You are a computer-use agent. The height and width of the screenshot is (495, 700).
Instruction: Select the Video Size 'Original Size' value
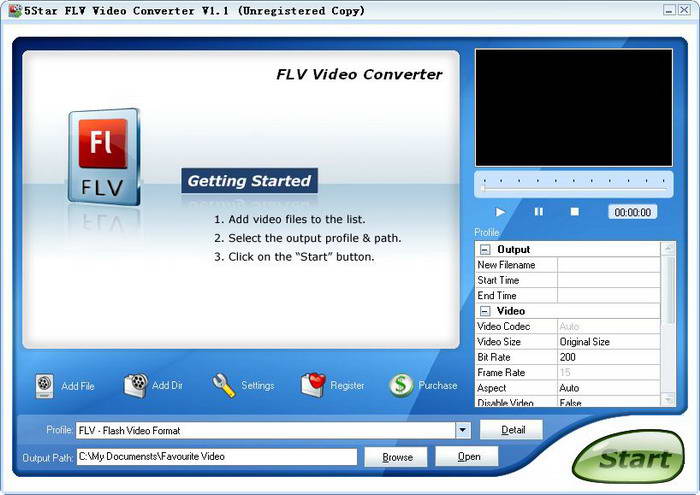[608, 342]
